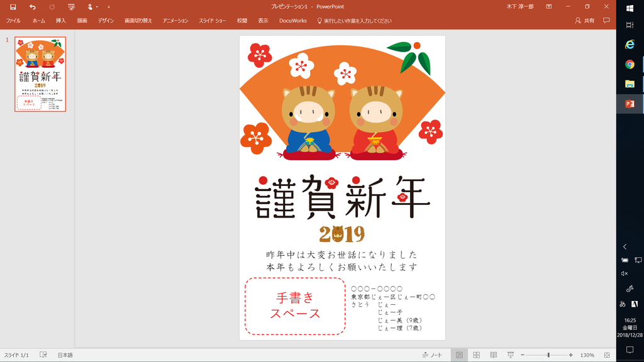The image size is (644, 362).
Task: Click the pen/ink workspace tray icon
Action: [630, 288]
